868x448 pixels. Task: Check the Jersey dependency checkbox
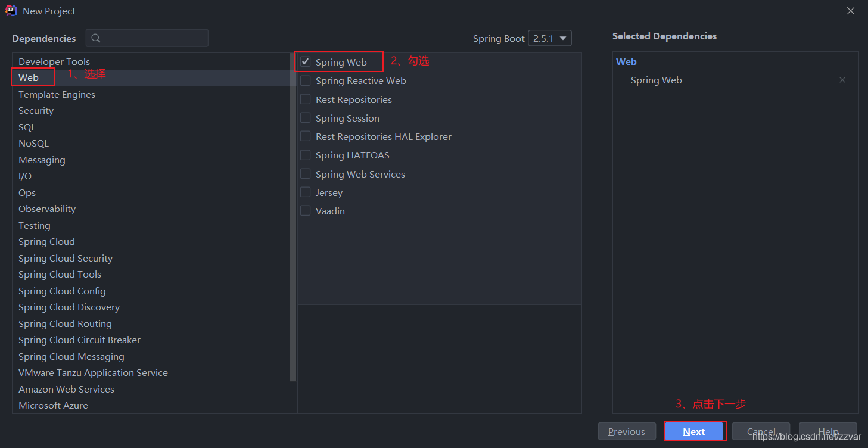click(306, 192)
